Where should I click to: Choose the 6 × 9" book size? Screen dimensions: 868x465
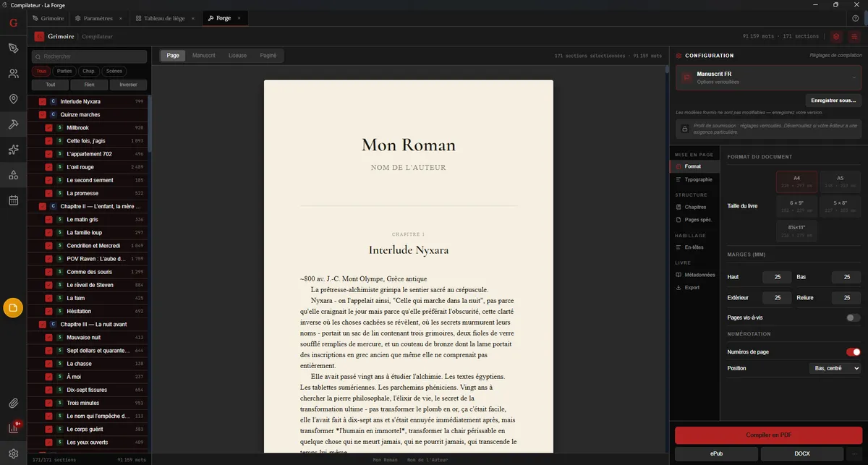[x=796, y=206]
